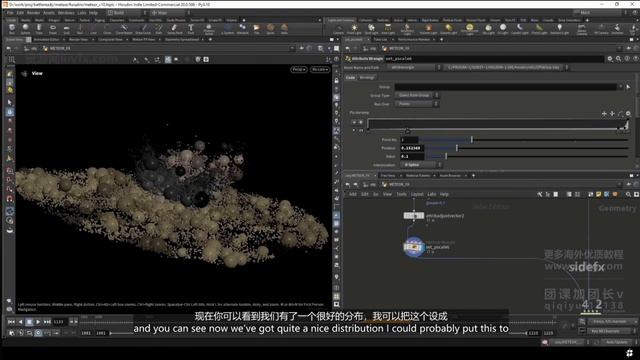Click the network editor wrench tools icon

point(540,194)
